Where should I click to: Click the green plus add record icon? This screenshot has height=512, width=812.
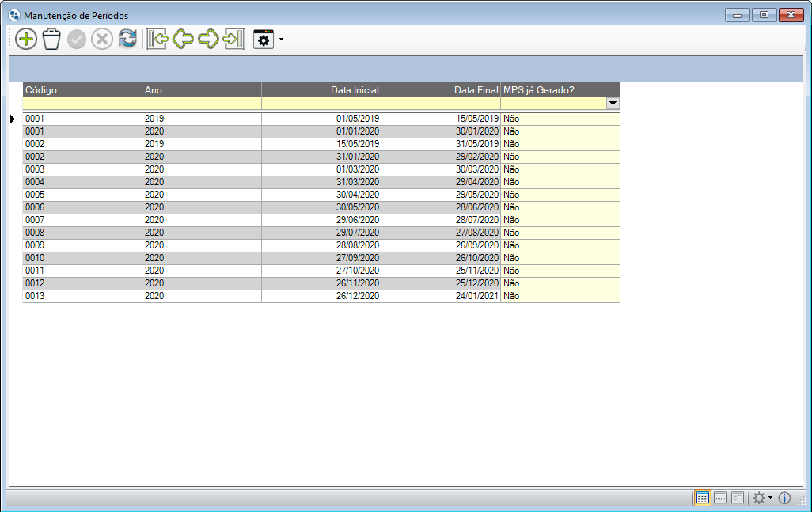tap(26, 40)
